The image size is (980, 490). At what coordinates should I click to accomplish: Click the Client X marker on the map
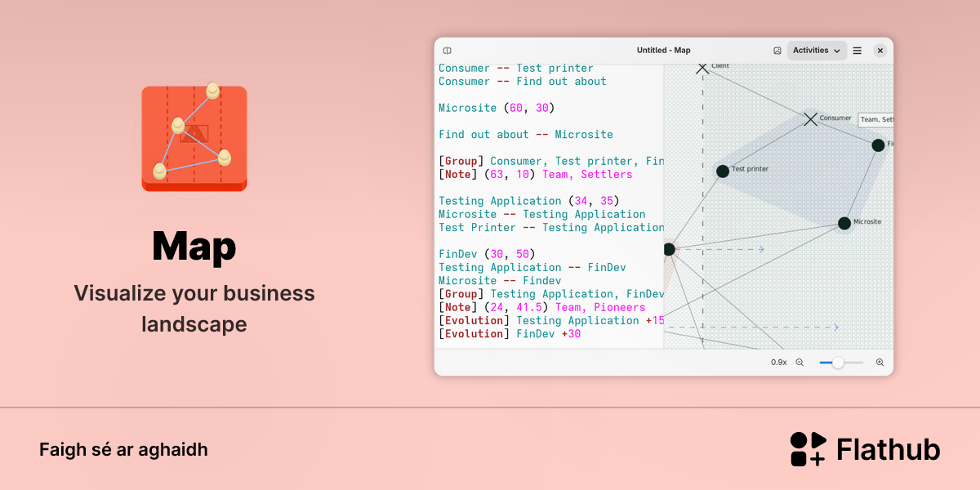pyautogui.click(x=702, y=68)
